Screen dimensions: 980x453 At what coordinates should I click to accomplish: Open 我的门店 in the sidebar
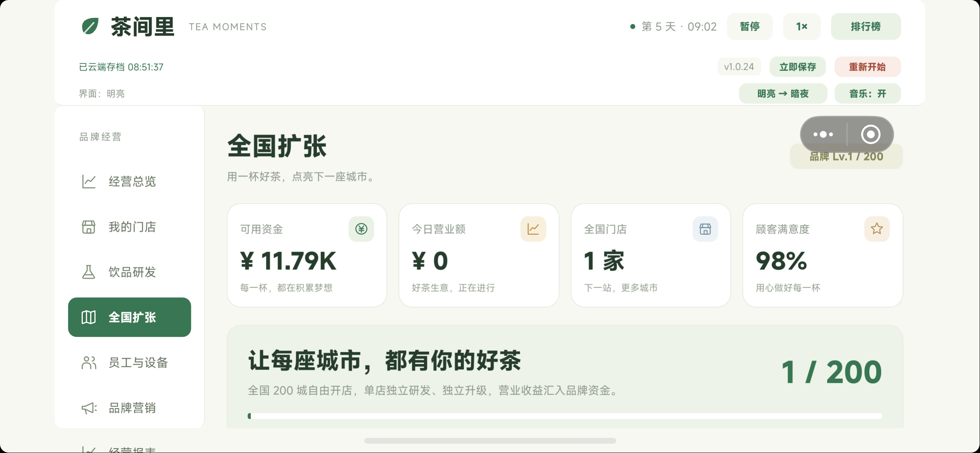coord(130,226)
